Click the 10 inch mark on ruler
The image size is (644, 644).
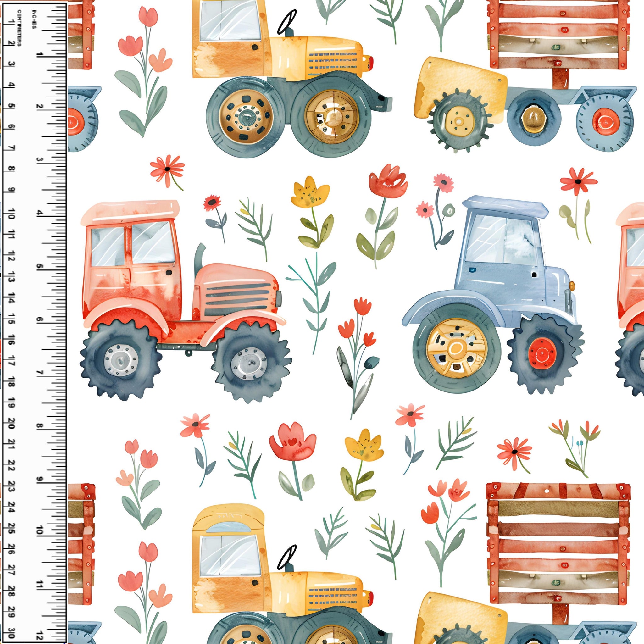[41, 531]
